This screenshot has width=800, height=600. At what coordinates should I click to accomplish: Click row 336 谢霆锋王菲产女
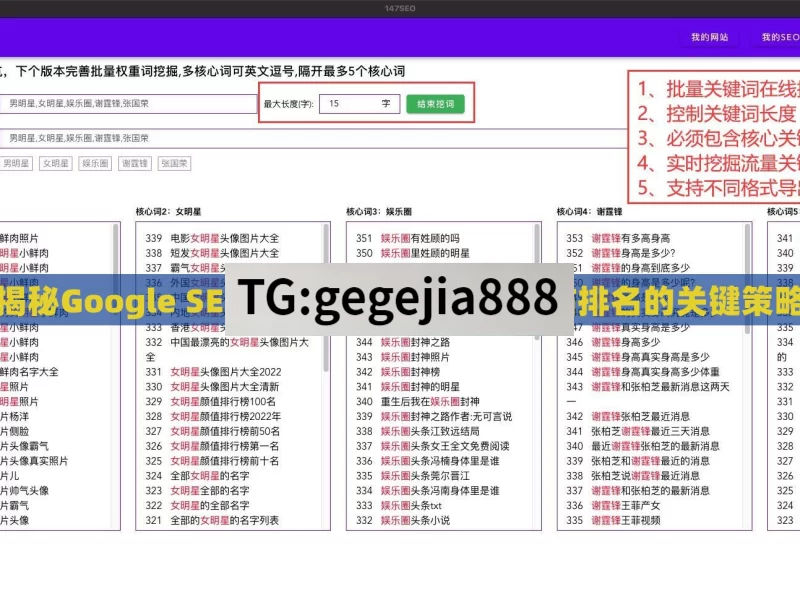pyautogui.click(x=613, y=505)
